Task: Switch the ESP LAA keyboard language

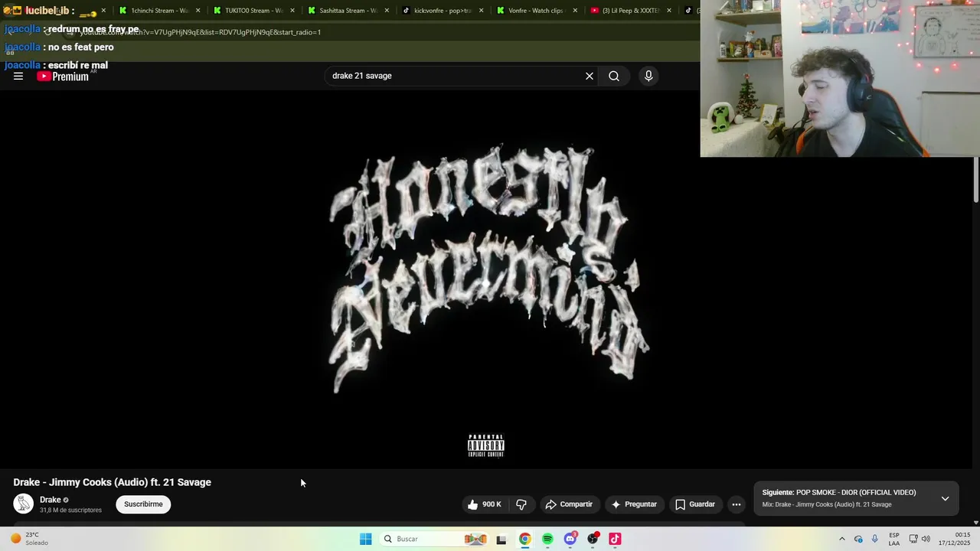Action: [894, 539]
